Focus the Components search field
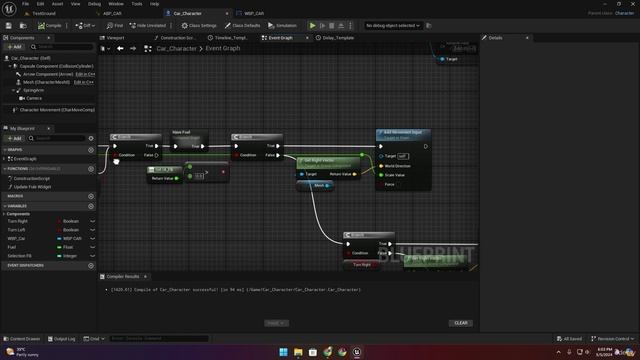The height and width of the screenshot is (360, 640). tap(62, 47)
